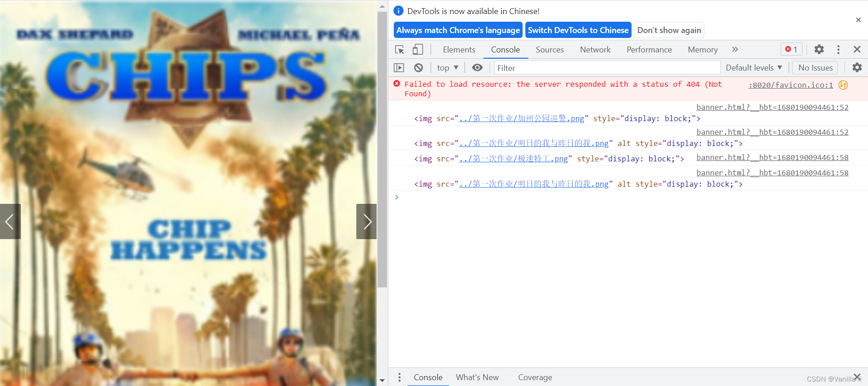Close the DevTools panel
This screenshot has height=386, width=868.
[x=857, y=49]
